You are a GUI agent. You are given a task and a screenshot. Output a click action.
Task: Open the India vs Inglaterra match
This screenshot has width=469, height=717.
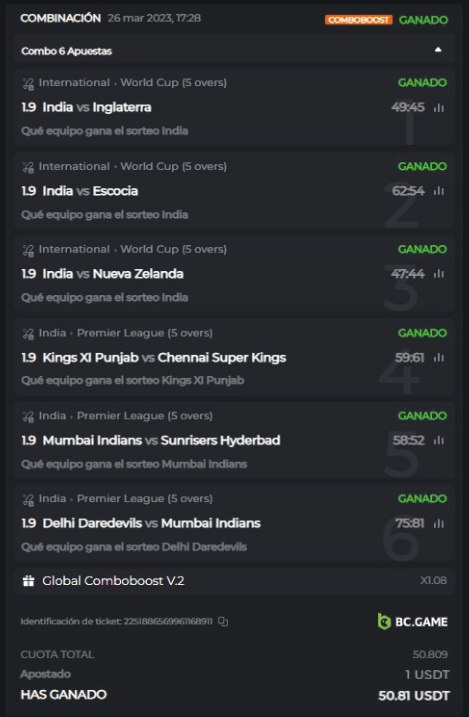[x=97, y=107]
